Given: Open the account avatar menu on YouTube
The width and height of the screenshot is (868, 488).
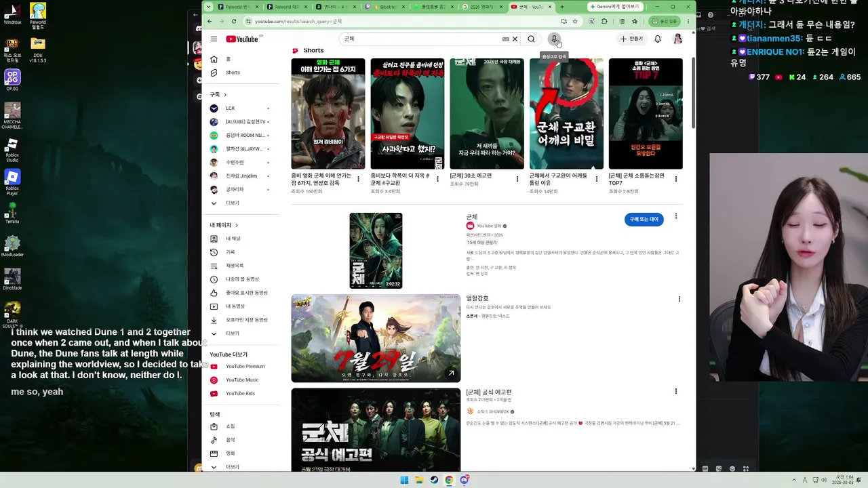Looking at the screenshot, I should point(677,39).
